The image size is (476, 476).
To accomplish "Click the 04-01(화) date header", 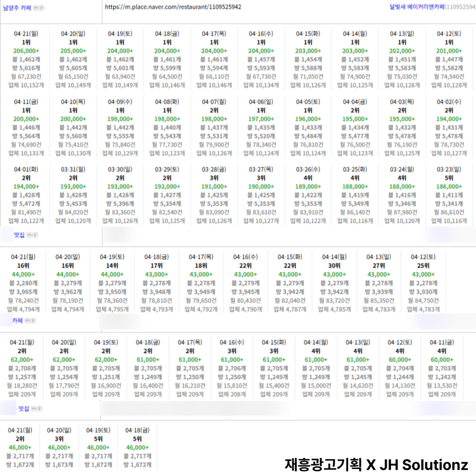I will click(x=26, y=169).
